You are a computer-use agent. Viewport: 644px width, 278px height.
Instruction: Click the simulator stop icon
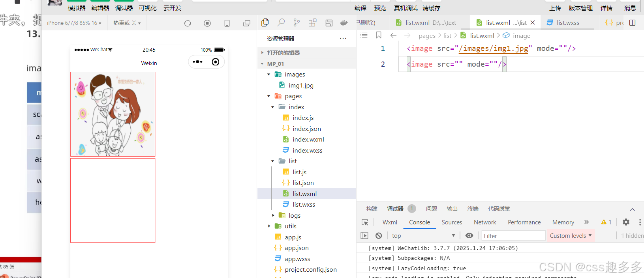pyautogui.click(x=207, y=23)
